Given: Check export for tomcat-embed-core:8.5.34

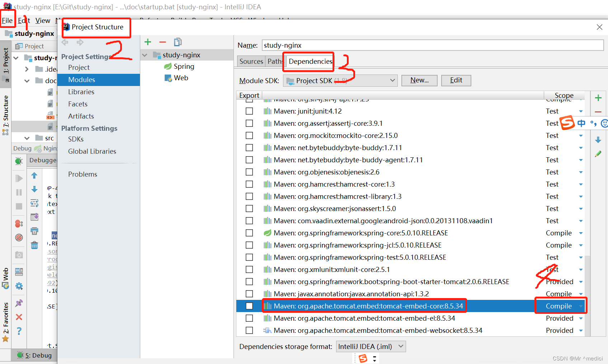Looking at the screenshot, I should coord(249,306).
